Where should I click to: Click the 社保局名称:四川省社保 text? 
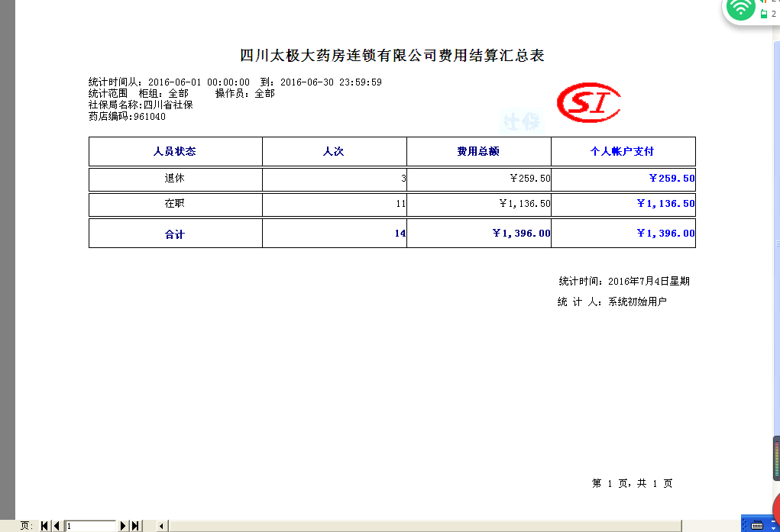pyautogui.click(x=141, y=105)
